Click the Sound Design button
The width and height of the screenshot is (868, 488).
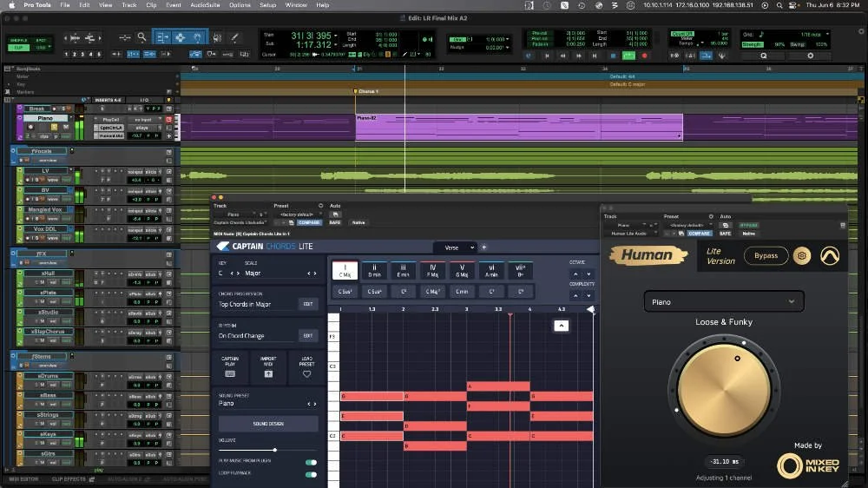coord(268,424)
